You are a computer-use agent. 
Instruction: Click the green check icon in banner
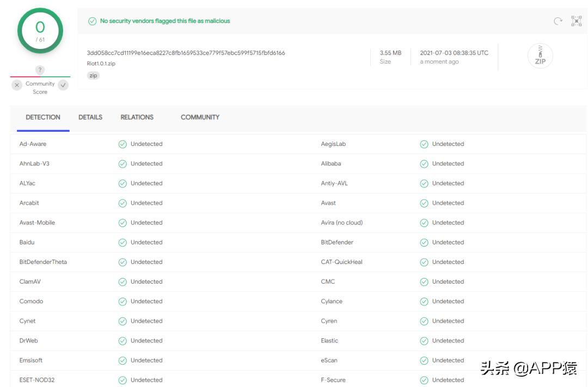(x=93, y=21)
